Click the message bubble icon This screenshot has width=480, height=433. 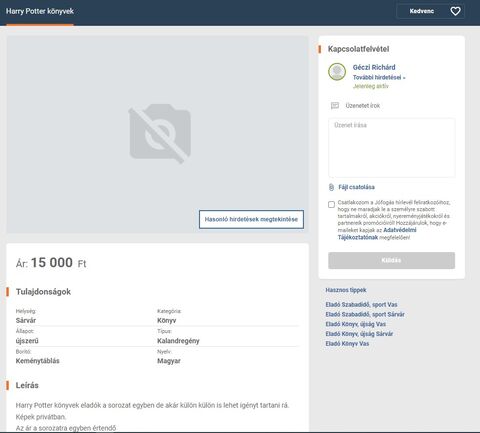tap(335, 106)
